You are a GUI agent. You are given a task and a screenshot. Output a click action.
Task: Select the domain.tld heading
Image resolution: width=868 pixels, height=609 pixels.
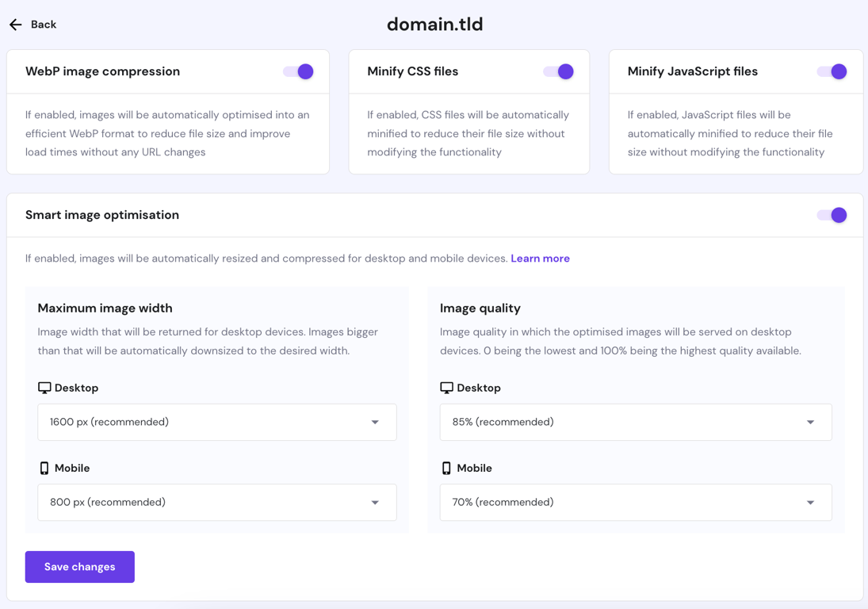pos(434,24)
